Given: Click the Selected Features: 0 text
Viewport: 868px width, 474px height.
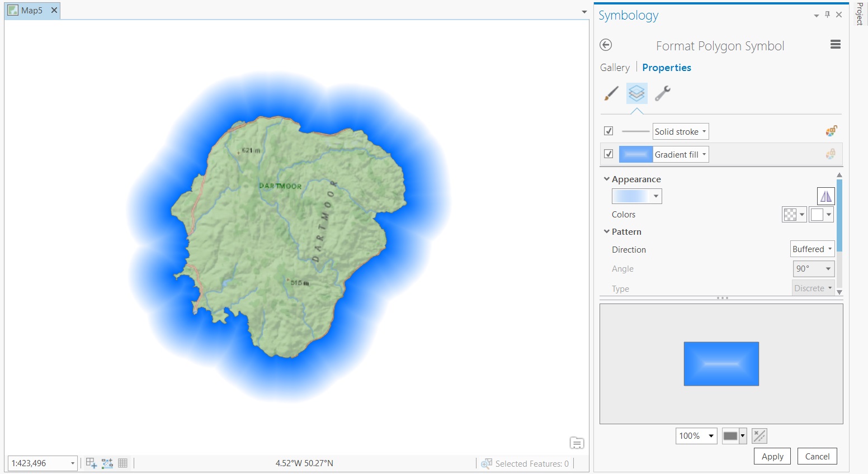Looking at the screenshot, I should pos(532,463).
